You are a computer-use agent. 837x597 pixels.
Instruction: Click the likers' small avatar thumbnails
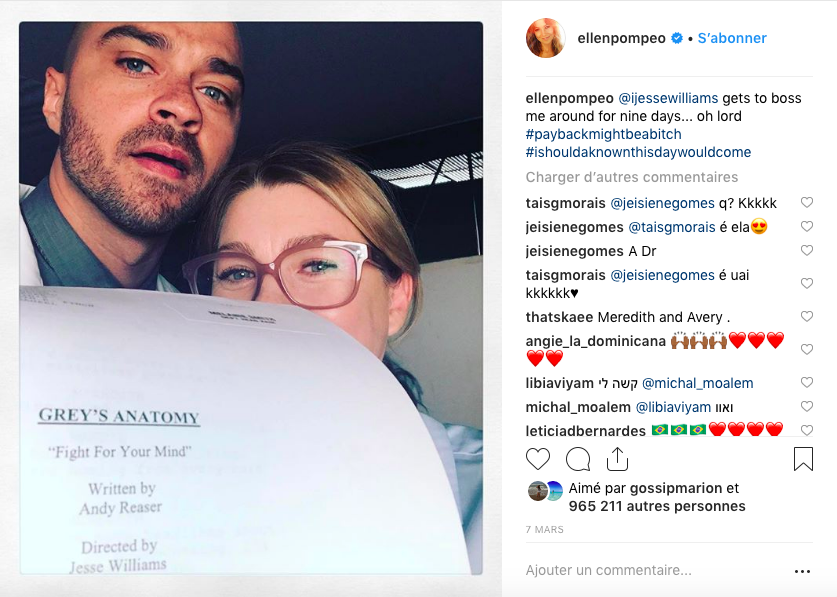click(x=545, y=490)
